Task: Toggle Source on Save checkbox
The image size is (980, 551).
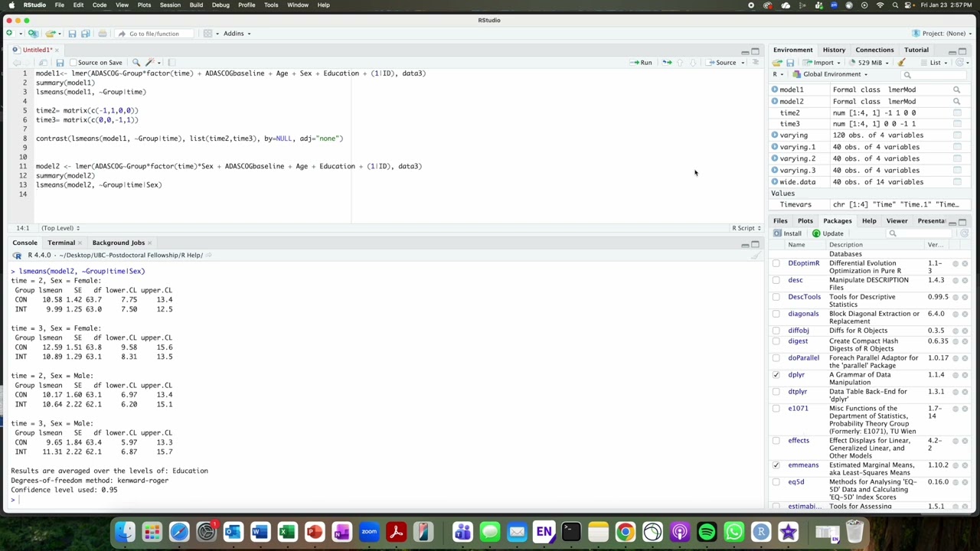Action: pos(73,63)
